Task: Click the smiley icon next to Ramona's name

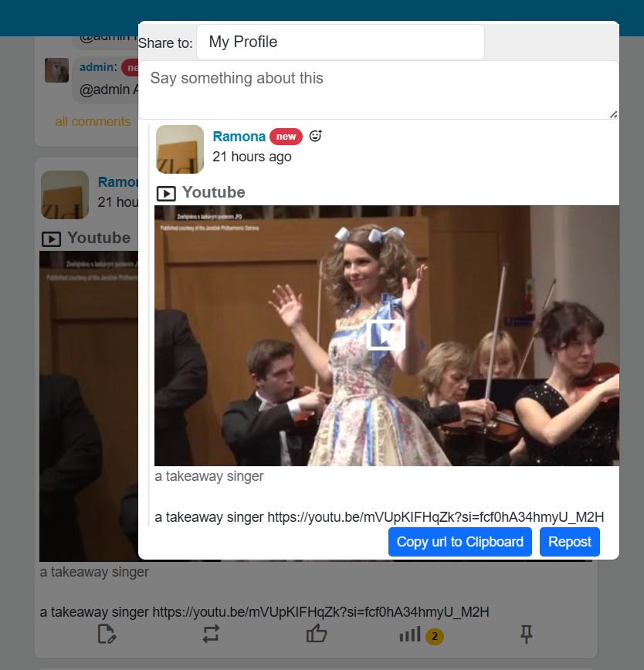Action: click(x=315, y=136)
